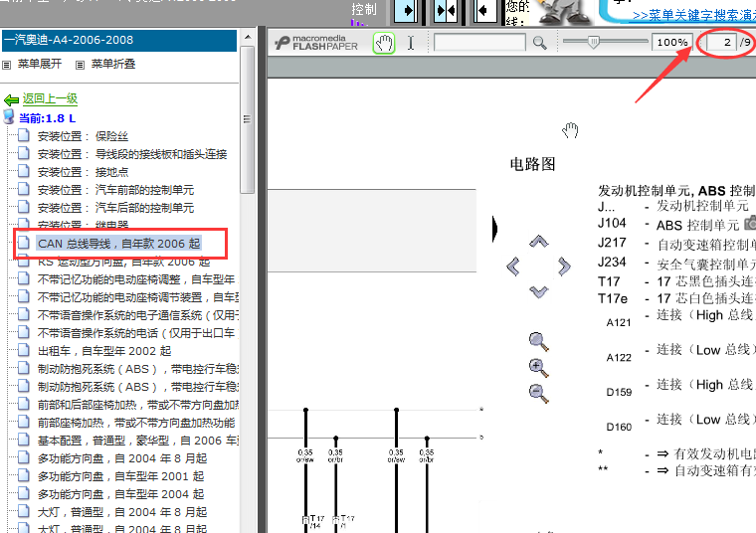
Task: Collapse the menu with 菜单折叠
Action: pyautogui.click(x=113, y=64)
